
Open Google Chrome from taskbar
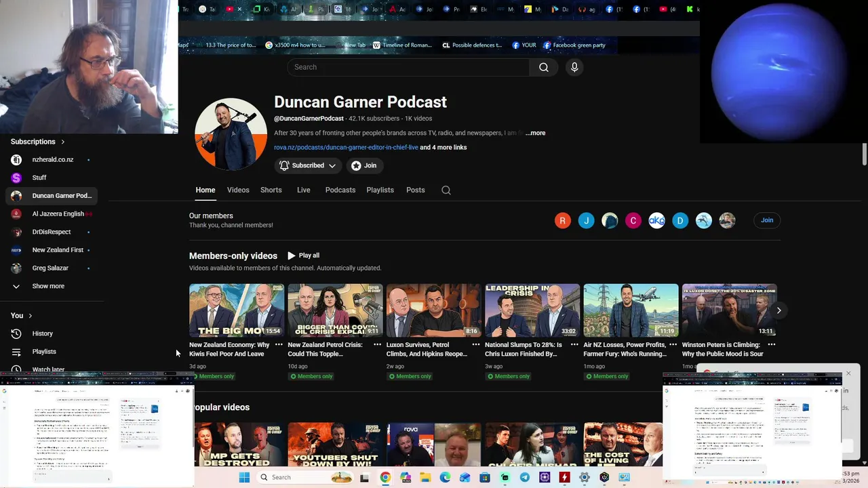click(x=385, y=477)
